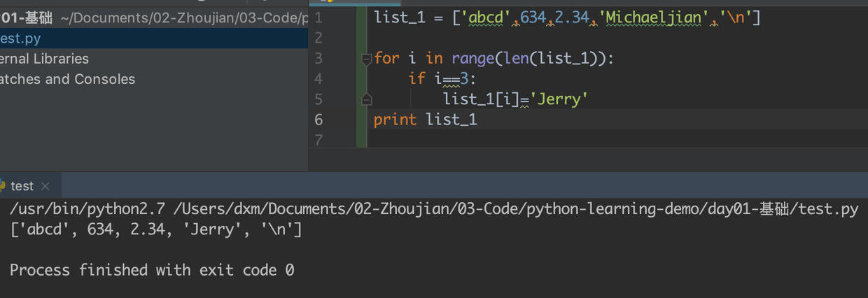Click line number 7 in gutter
This screenshot has height=298, width=868.
(318, 140)
